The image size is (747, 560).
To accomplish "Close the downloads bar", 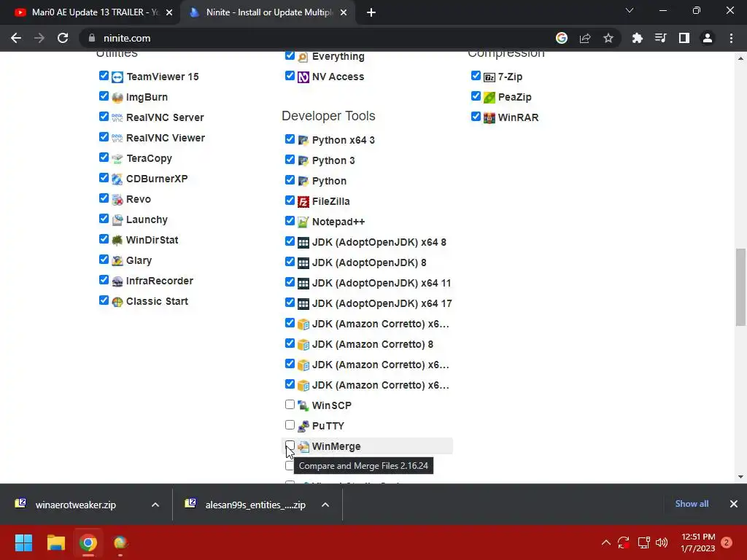I will [734, 504].
